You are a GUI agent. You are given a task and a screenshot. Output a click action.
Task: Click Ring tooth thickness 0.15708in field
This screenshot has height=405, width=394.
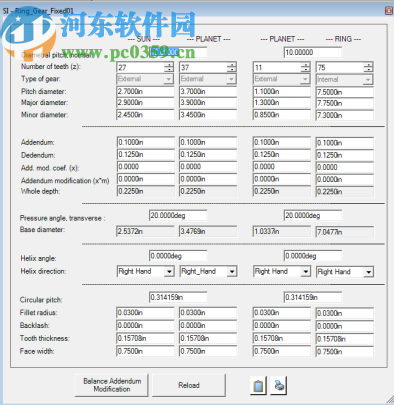pos(345,339)
